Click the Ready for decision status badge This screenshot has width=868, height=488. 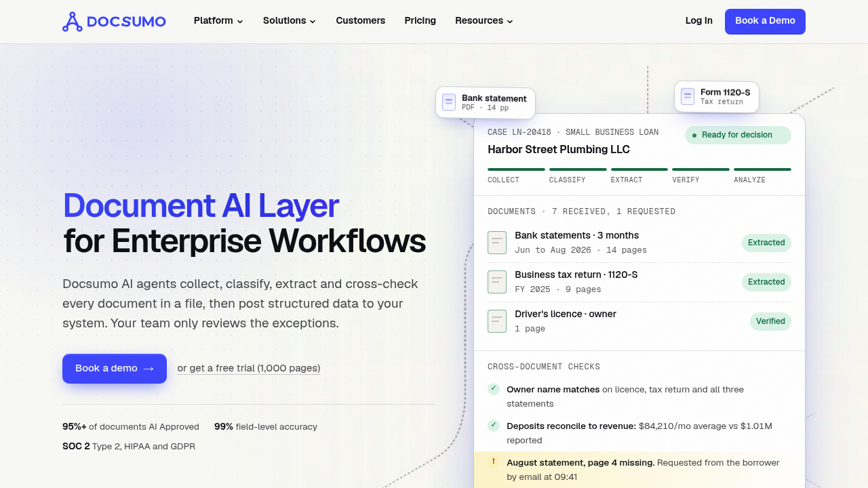coord(738,135)
